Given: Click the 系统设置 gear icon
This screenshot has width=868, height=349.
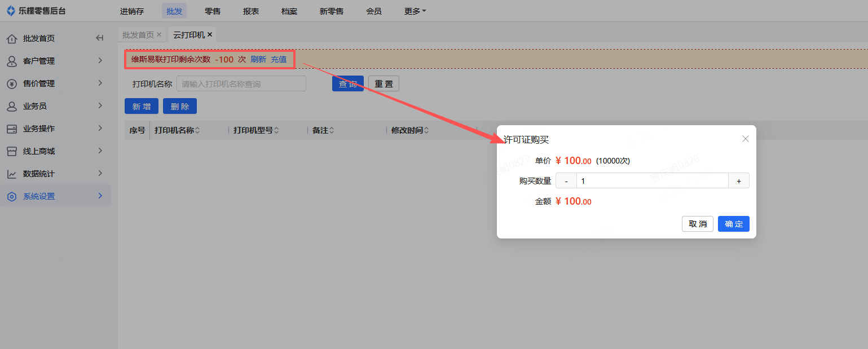Looking at the screenshot, I should pyautogui.click(x=12, y=196).
